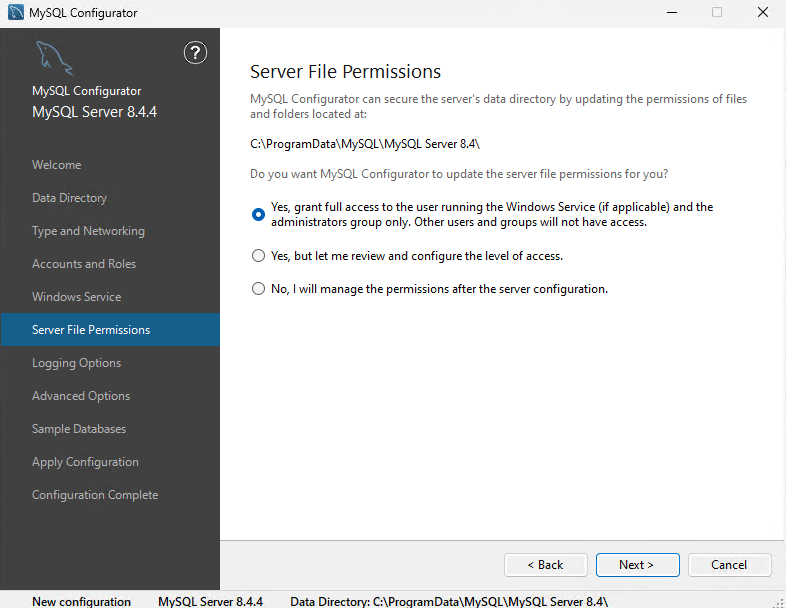Click the MySQL dolphin logo in sidebar
Image resolution: width=786 pixels, height=608 pixels.
pyautogui.click(x=54, y=58)
